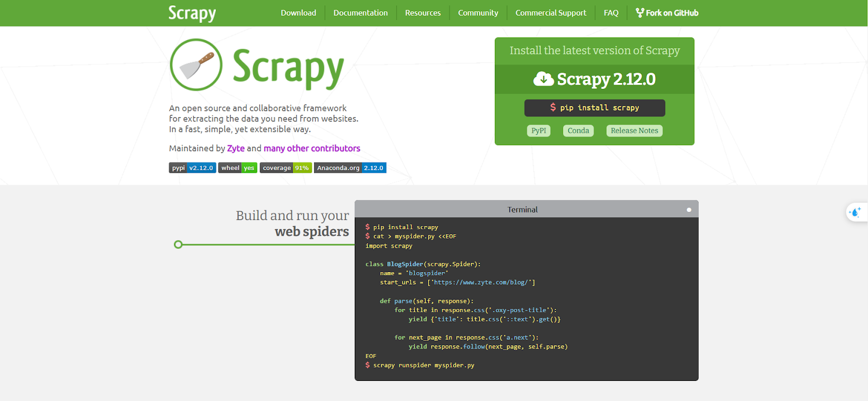The image size is (868, 401).
Task: Click the green circle timeline marker
Action: 178,244
